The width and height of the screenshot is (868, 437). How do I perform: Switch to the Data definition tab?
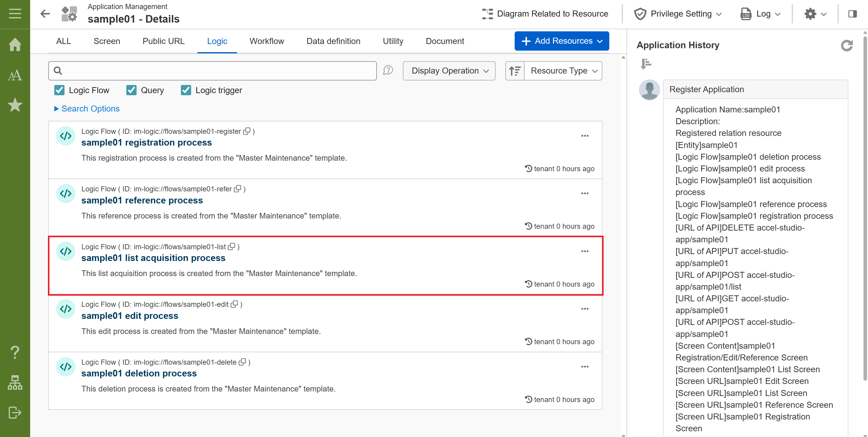(333, 41)
